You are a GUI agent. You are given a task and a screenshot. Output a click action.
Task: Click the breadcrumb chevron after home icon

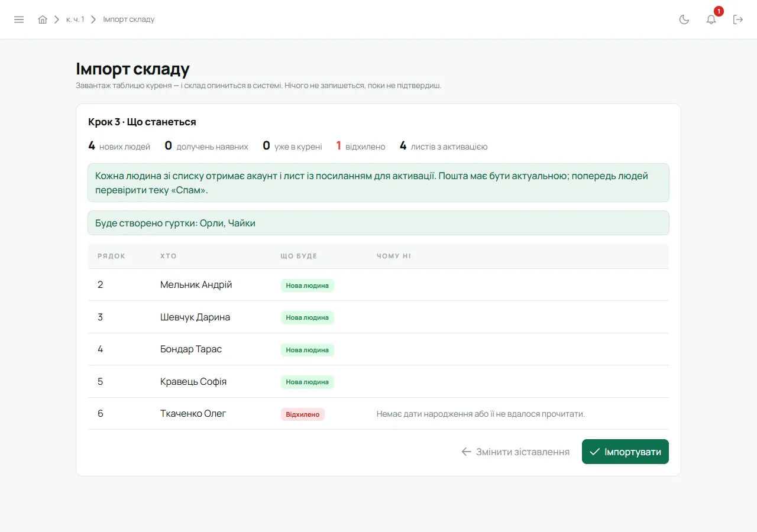(x=57, y=20)
